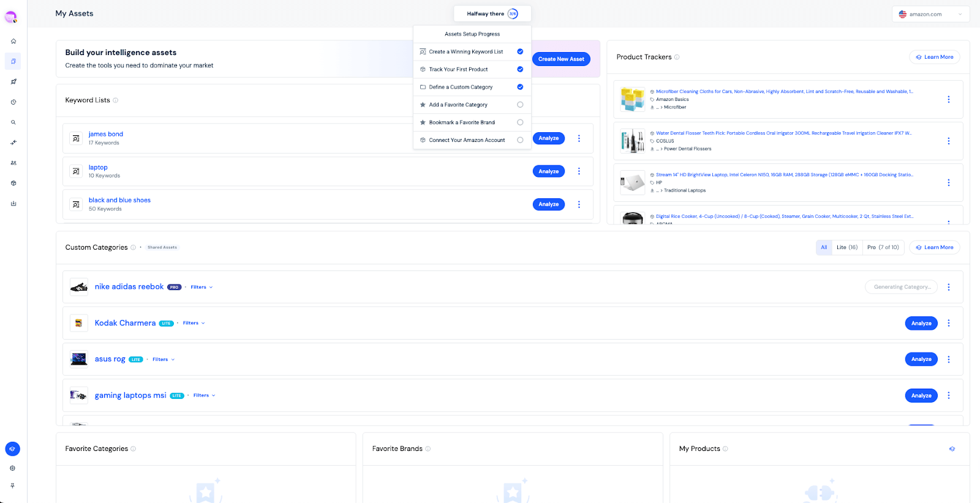Screen dimensions: 980x503
Task: Open the three-dot menu for the asus rog category
Action: coord(949,359)
